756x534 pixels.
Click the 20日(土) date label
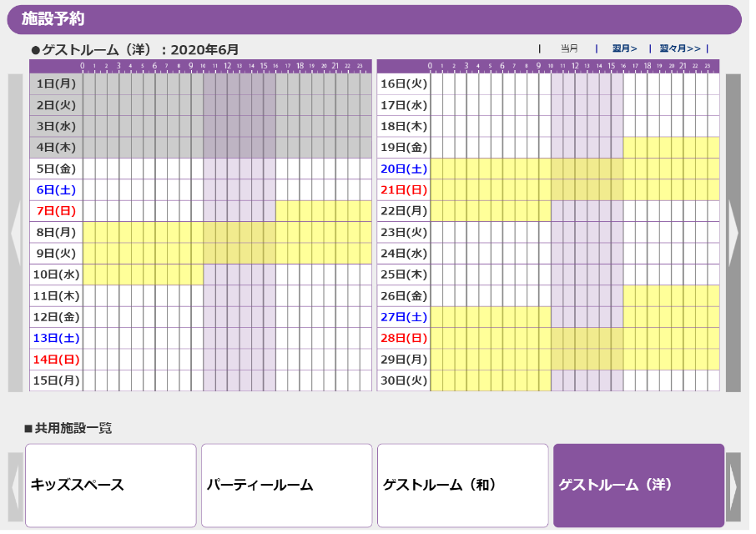404,169
